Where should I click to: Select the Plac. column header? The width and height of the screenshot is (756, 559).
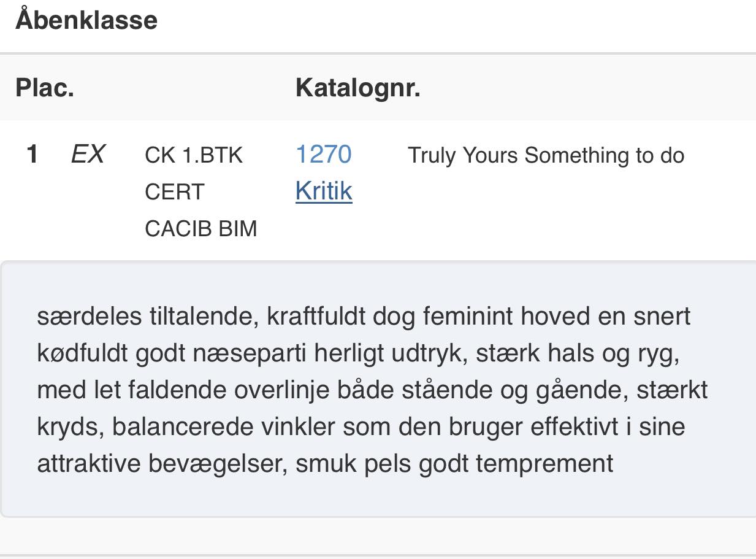click(45, 88)
